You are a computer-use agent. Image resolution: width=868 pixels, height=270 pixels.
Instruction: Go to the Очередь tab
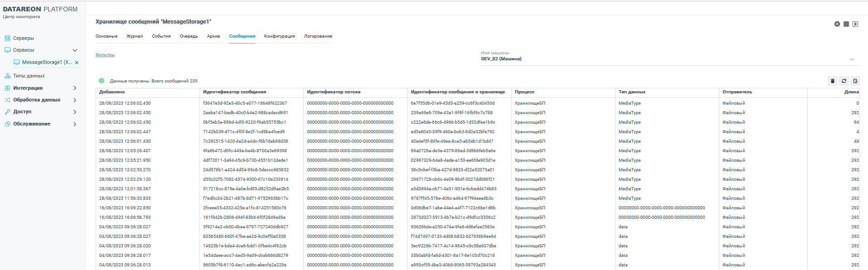point(189,36)
